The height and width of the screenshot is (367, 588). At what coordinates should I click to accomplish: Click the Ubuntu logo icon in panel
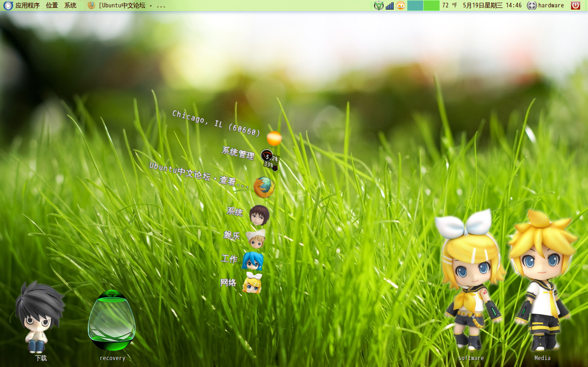click(x=8, y=6)
